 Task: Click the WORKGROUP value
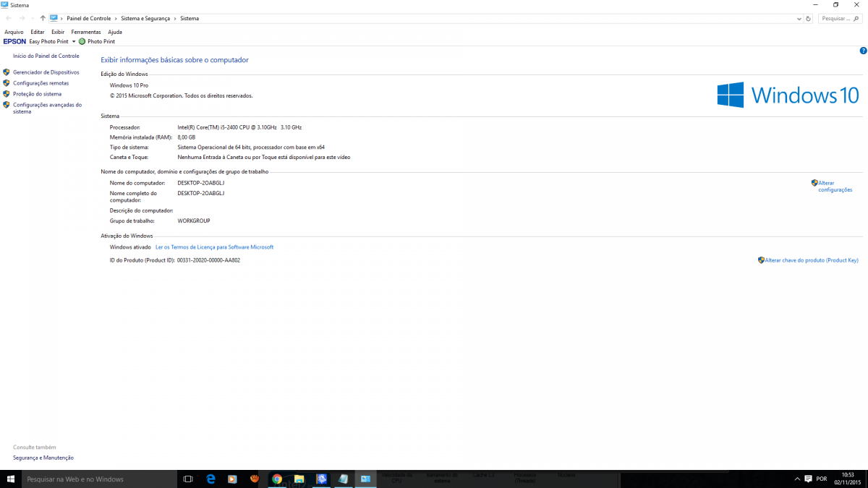tap(194, 221)
